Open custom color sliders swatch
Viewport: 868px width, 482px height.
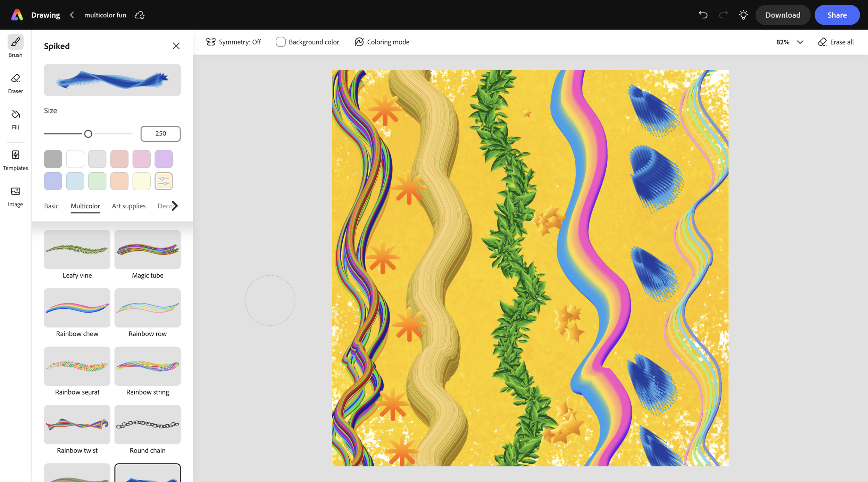coord(164,181)
